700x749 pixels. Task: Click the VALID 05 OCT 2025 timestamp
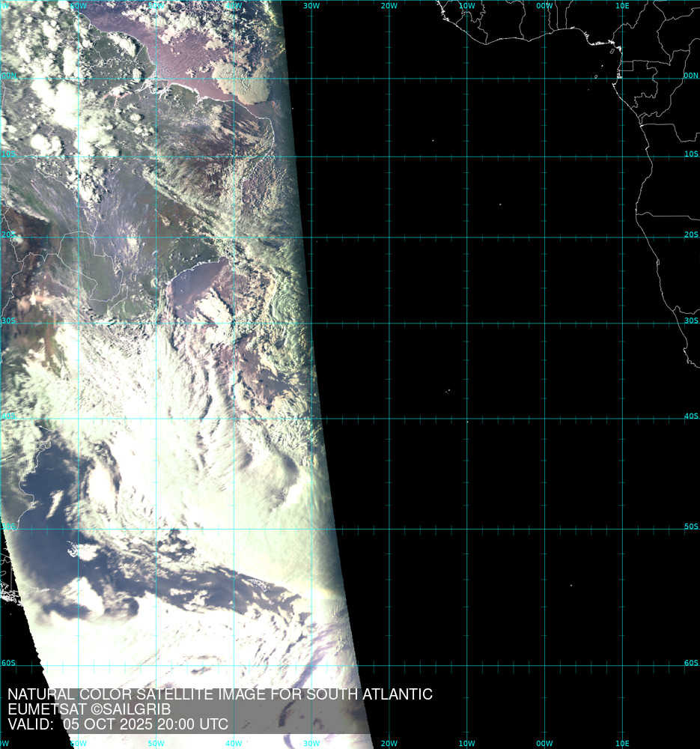[x=118, y=724]
